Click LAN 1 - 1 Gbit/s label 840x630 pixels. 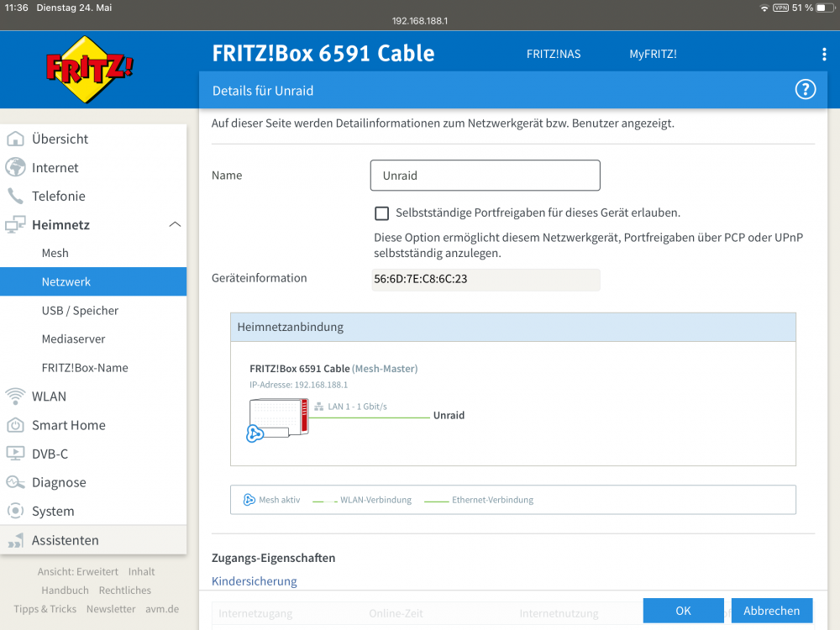tap(357, 407)
